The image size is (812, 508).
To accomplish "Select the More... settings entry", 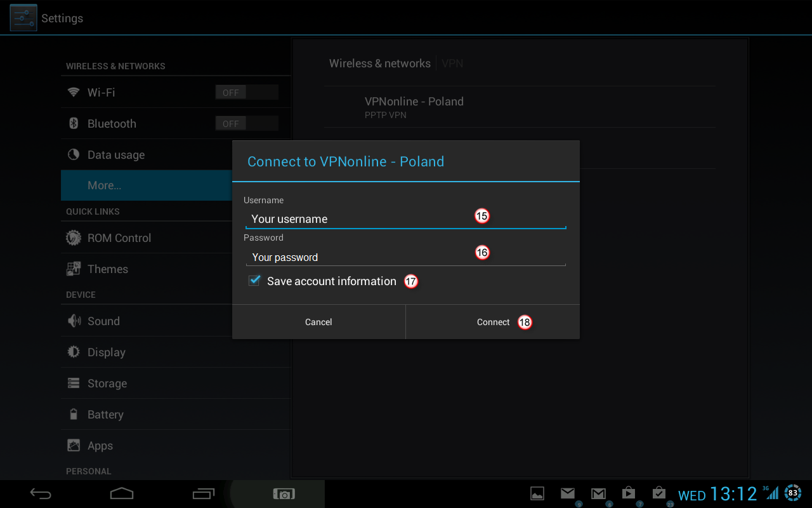I will coord(147,185).
